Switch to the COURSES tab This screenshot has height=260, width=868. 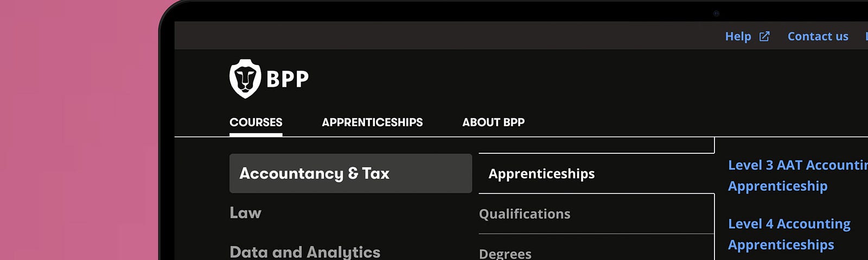(256, 122)
